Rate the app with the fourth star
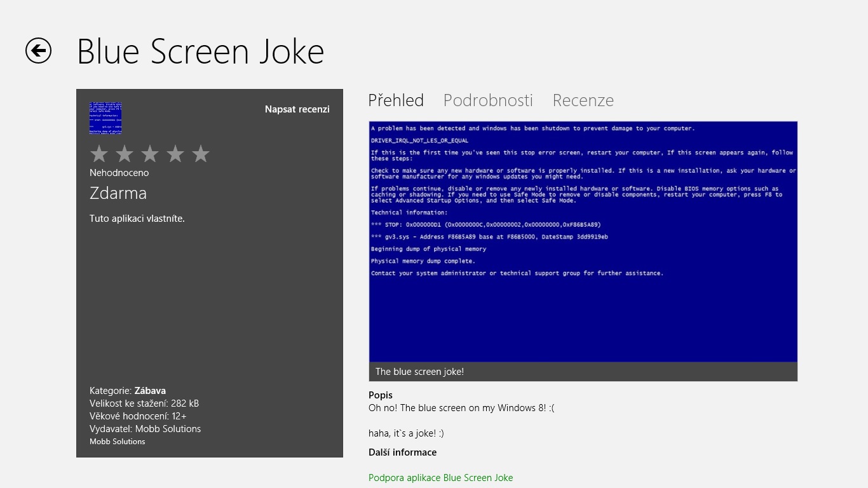Image resolution: width=868 pixels, height=488 pixels. (x=175, y=154)
